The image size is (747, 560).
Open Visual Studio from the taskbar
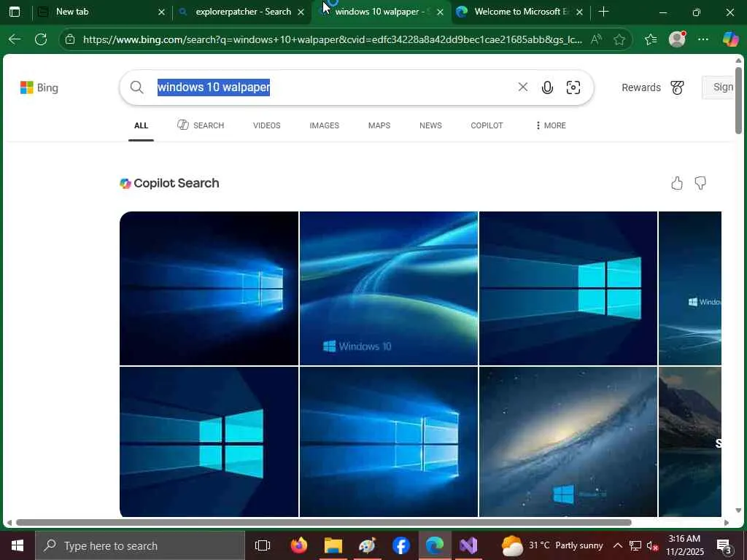pyautogui.click(x=468, y=545)
